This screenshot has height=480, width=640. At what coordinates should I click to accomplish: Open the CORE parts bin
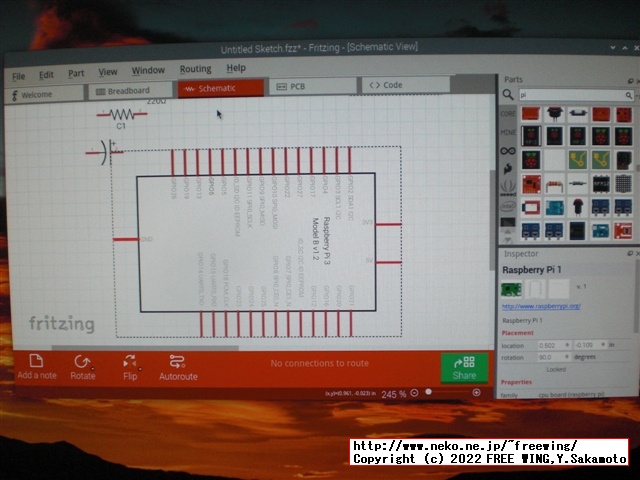[508, 114]
